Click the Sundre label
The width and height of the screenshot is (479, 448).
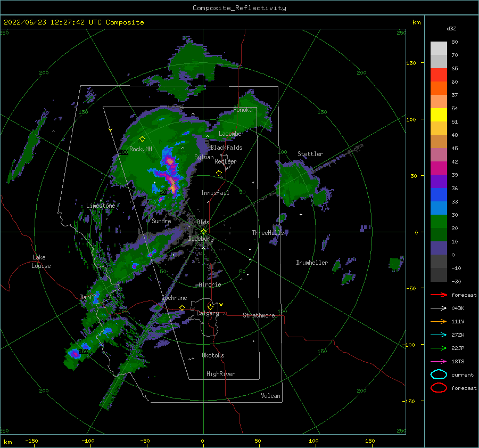click(x=161, y=221)
